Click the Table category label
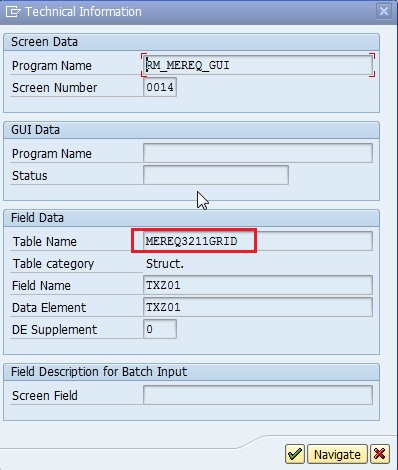Screen dimensions: 398x470 tap(53, 264)
